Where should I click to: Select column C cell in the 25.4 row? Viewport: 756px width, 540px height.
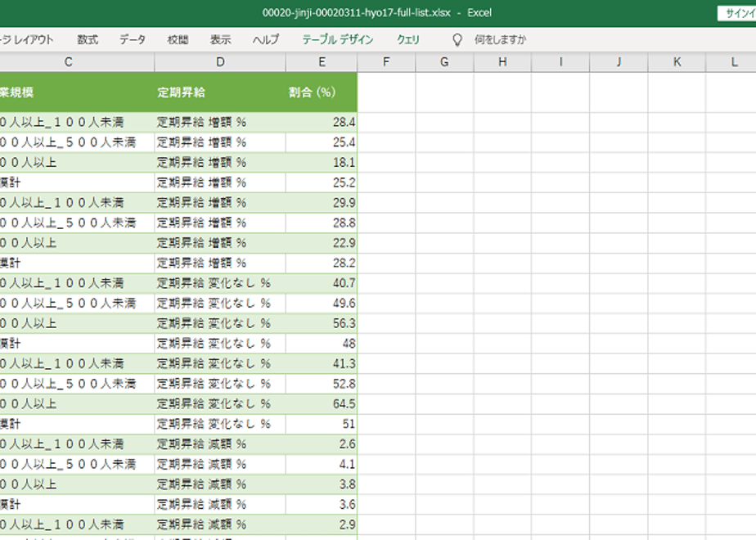click(77, 142)
